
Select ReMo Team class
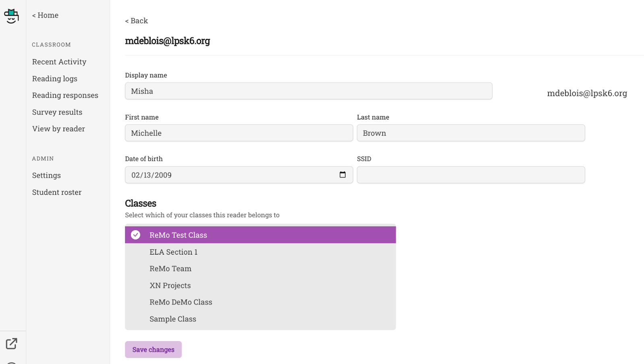tap(260, 269)
